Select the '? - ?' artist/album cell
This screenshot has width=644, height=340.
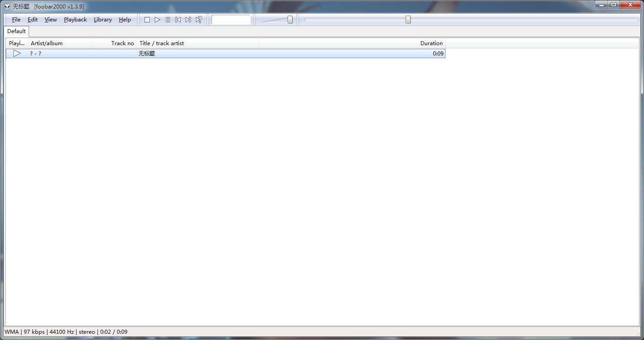[36, 54]
